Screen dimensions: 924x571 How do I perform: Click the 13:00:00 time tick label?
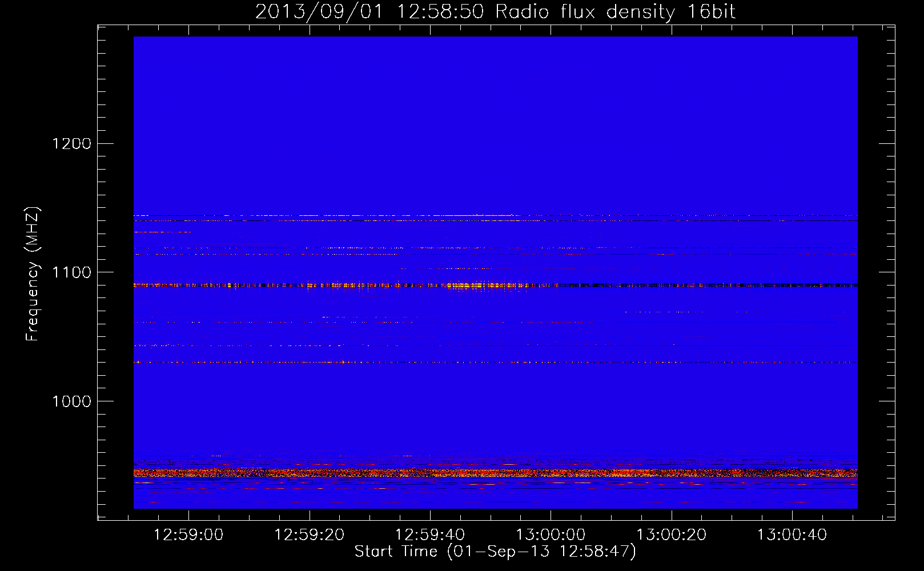click(x=551, y=535)
